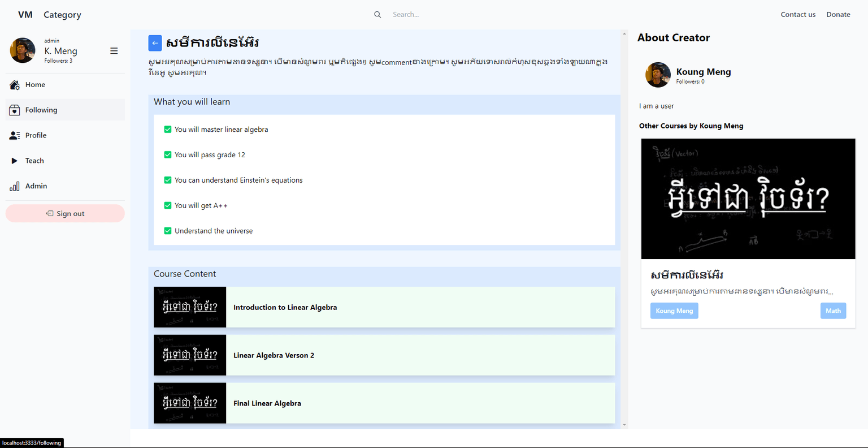Toggle the 'You will pass grade 12' checkbox

pos(168,155)
